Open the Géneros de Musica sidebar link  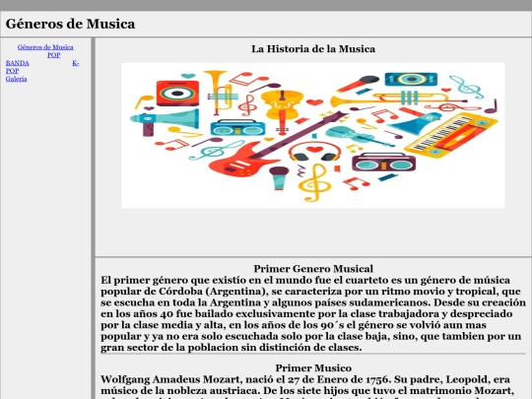click(45, 47)
